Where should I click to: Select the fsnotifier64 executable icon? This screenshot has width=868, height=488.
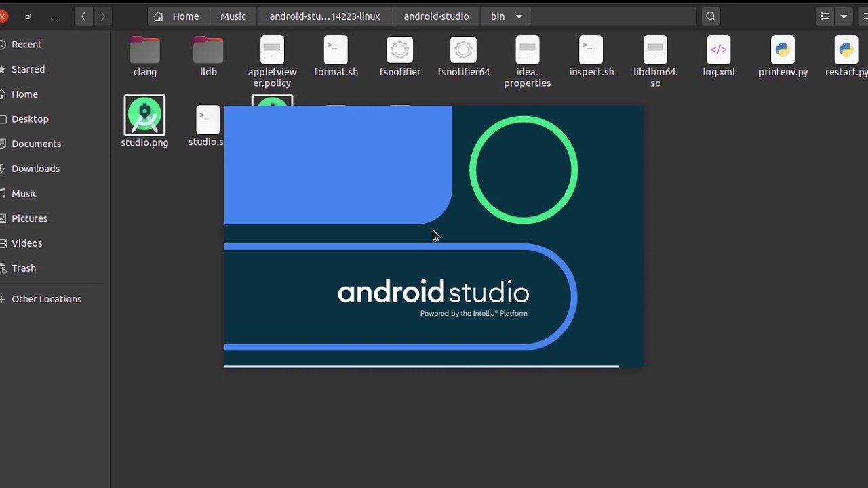463,49
